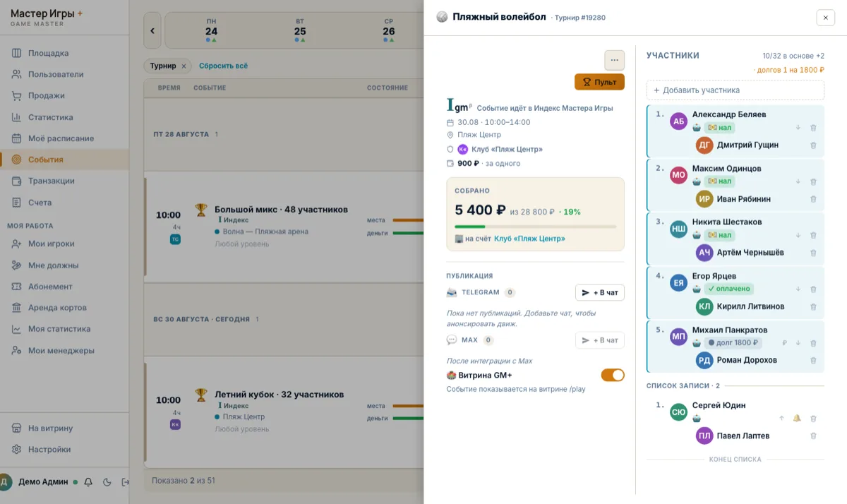Open the Пульт control button
Image resolution: width=847 pixels, height=504 pixels.
599,82
